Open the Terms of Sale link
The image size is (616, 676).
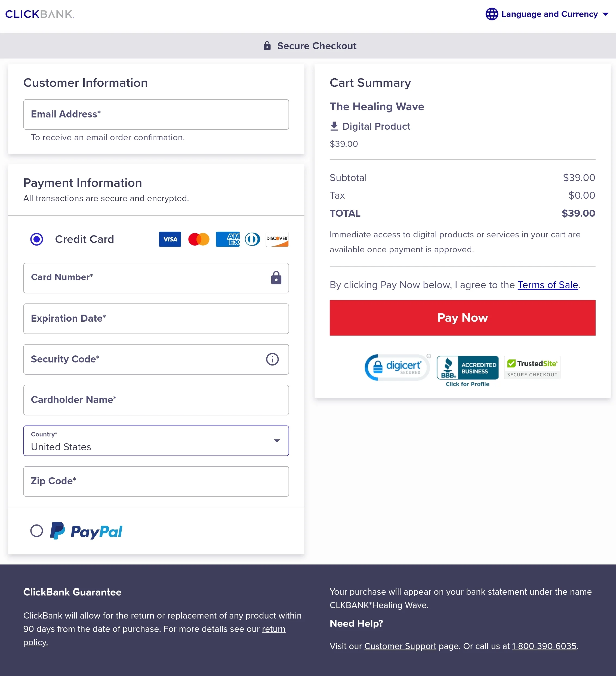coord(547,285)
